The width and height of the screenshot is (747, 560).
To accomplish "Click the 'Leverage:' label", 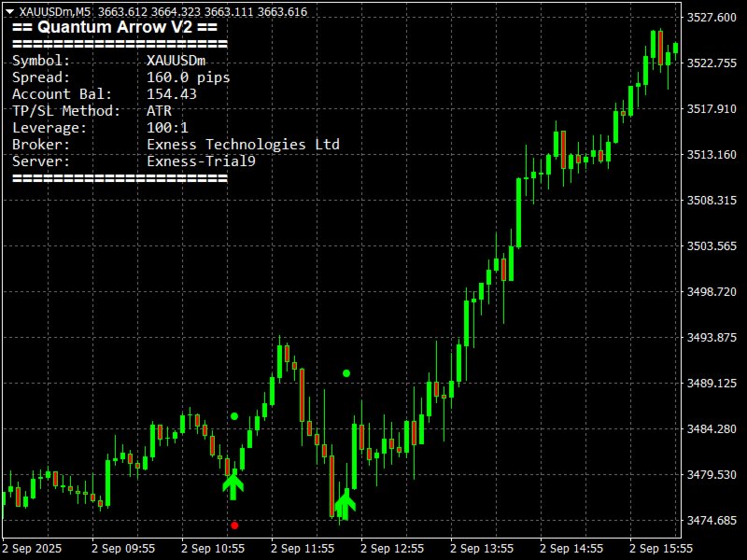I will [49, 128].
